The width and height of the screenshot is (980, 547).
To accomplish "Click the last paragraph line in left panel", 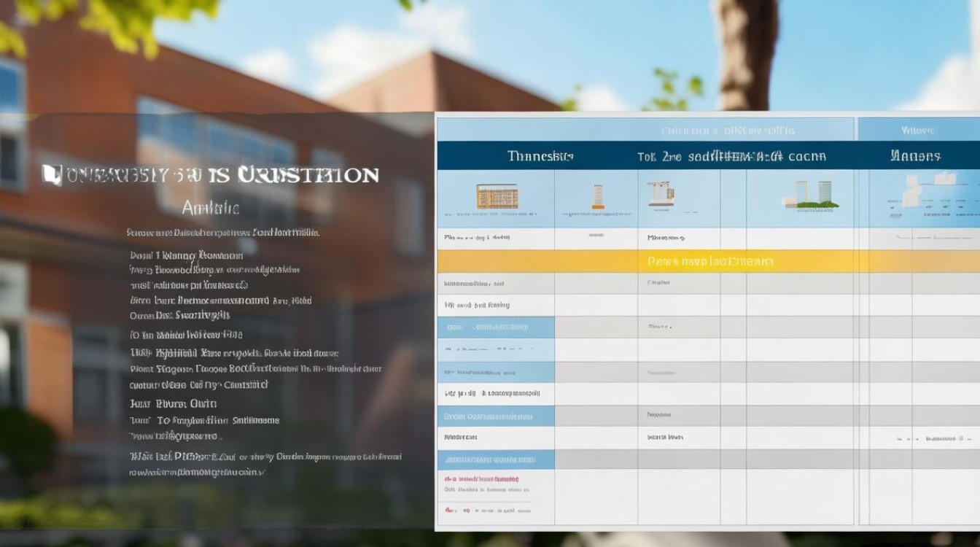I will coord(197,472).
